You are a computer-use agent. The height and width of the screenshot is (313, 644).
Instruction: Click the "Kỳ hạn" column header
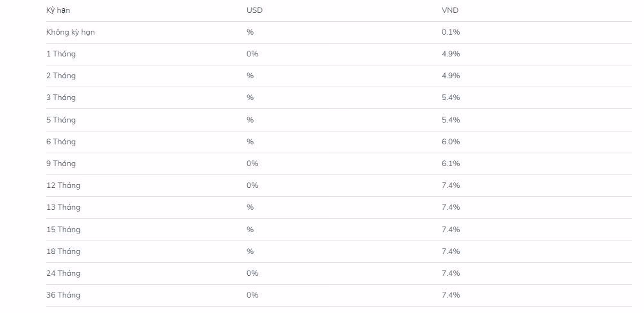(58, 10)
